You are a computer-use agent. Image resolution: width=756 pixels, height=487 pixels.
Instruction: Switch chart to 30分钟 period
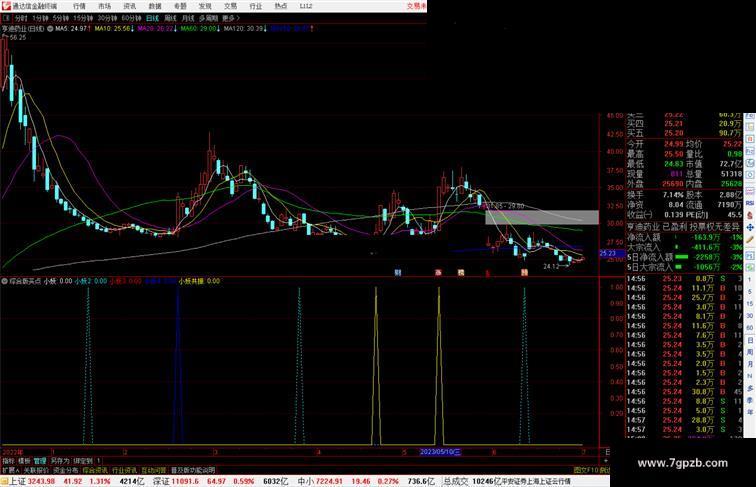(107, 18)
